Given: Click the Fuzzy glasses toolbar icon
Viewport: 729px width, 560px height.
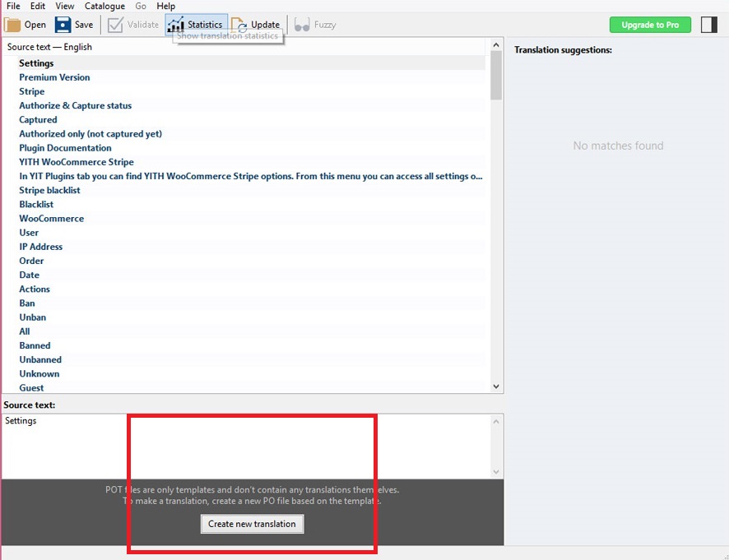Looking at the screenshot, I should coord(302,25).
